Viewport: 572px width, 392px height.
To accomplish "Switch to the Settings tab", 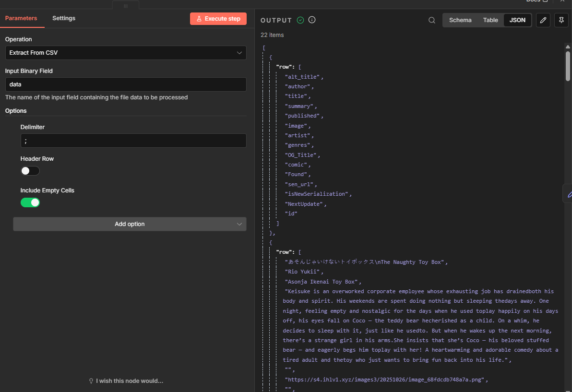I will tap(64, 18).
